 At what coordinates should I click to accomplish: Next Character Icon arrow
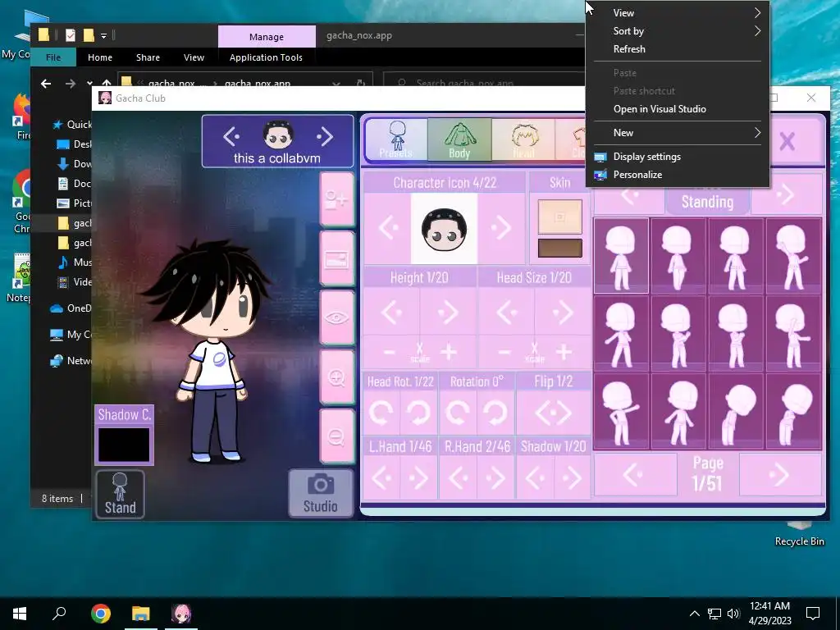[501, 228]
